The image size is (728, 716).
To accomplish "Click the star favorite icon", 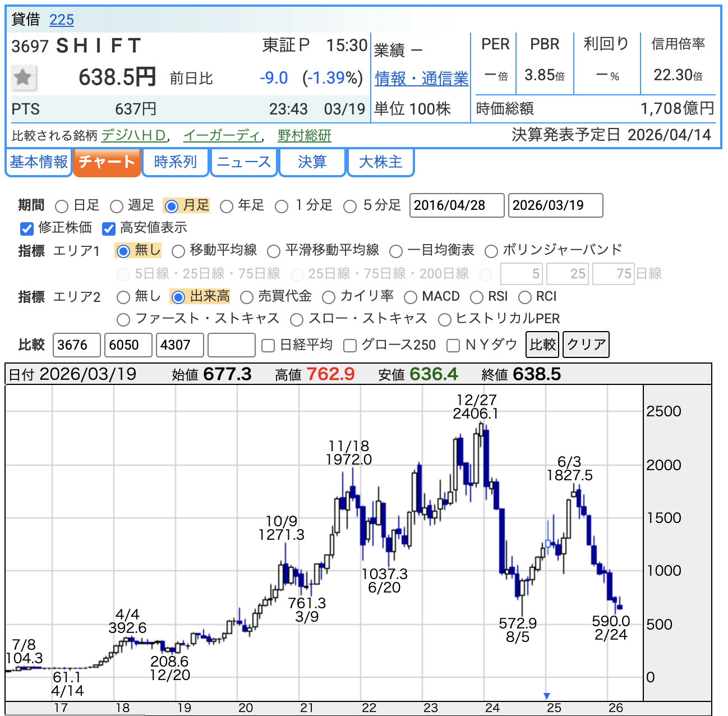I will [x=24, y=77].
